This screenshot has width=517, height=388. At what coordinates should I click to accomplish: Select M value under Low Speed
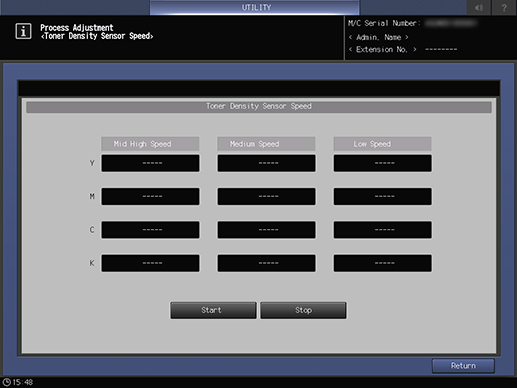coord(383,196)
